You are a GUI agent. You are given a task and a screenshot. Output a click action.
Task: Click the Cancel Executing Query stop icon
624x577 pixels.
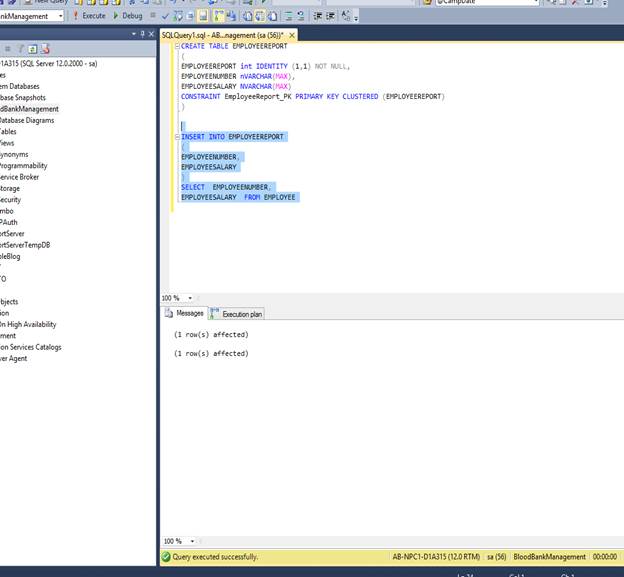152,16
